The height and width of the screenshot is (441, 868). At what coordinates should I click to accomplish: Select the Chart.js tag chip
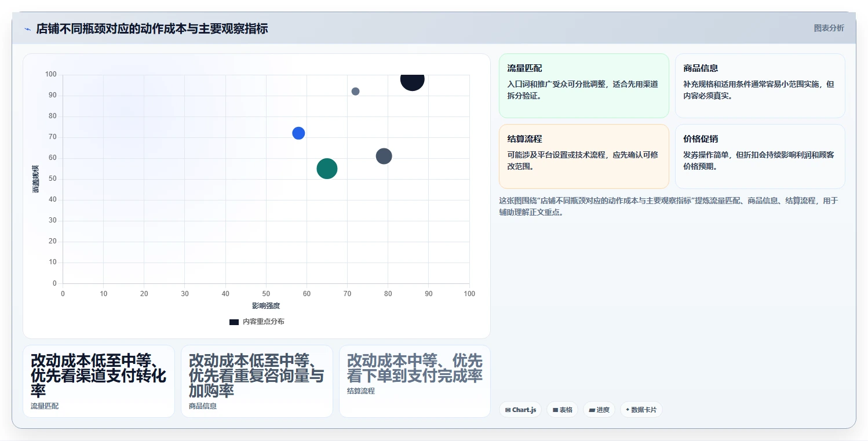[520, 410]
